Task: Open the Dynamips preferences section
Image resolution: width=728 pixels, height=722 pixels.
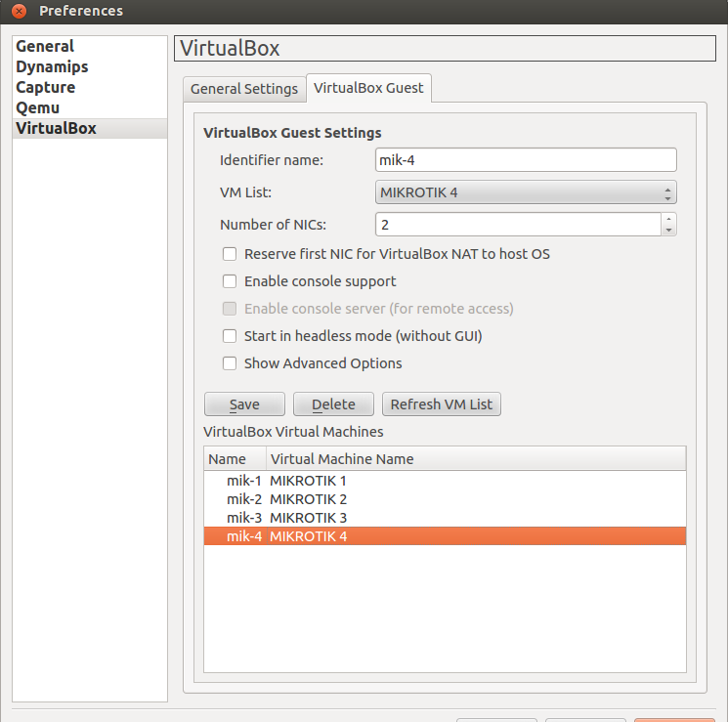Action: (x=89, y=66)
